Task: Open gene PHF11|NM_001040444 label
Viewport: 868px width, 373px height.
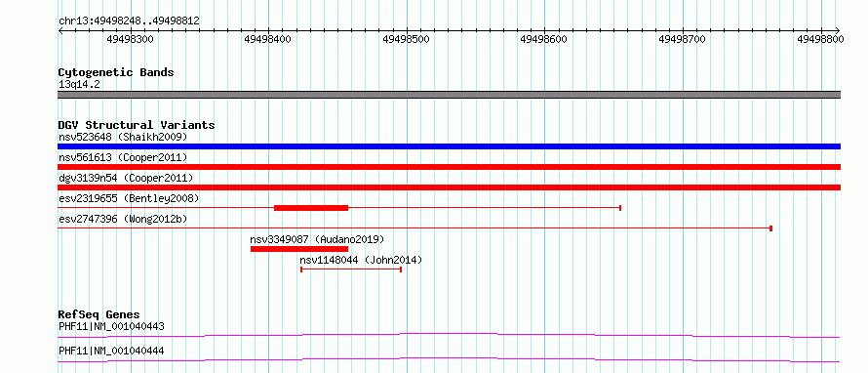Action: (111, 351)
